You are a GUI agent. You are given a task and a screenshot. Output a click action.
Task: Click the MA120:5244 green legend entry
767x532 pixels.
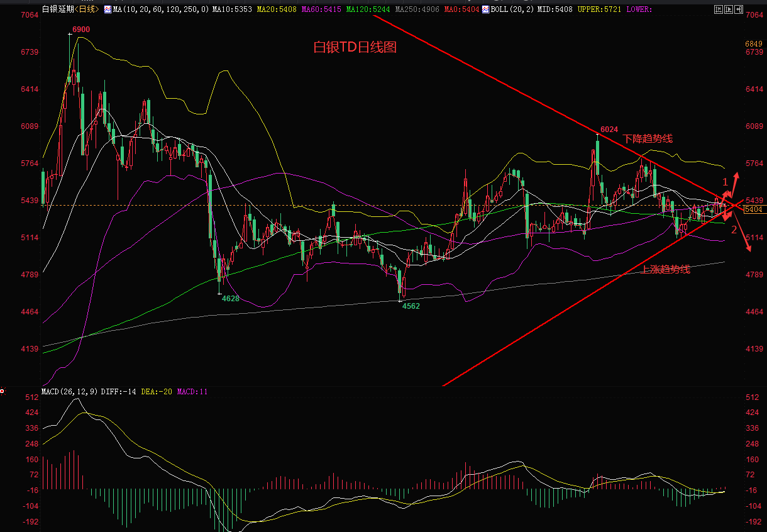pyautogui.click(x=368, y=9)
